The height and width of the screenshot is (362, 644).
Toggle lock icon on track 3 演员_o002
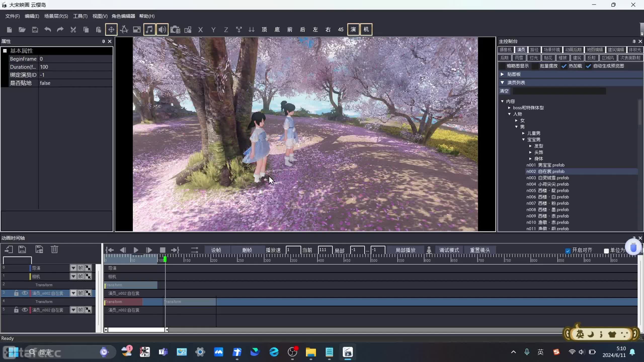(x=16, y=293)
